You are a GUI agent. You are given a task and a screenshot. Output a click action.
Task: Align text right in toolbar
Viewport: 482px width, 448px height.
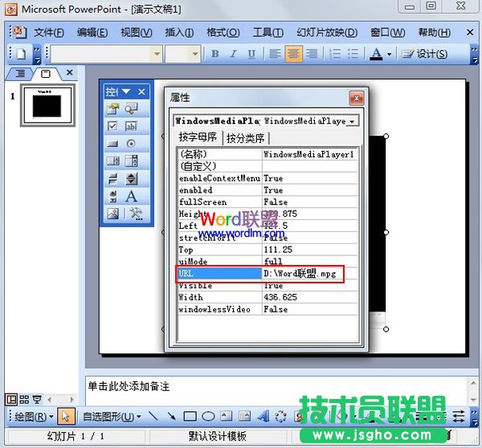point(312,54)
